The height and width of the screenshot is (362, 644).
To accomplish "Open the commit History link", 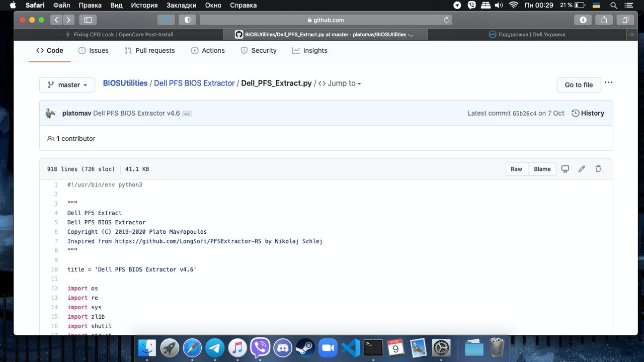I will coord(588,113).
